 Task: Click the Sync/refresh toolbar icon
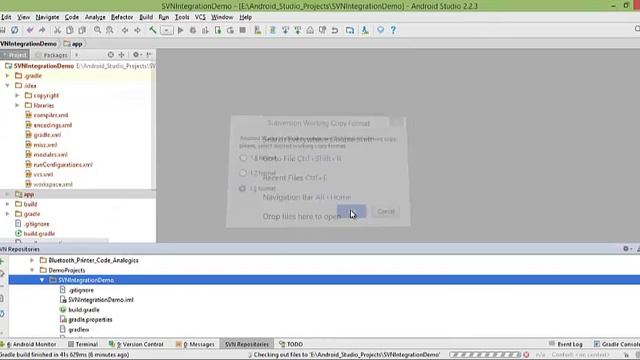pyautogui.click(x=15, y=30)
